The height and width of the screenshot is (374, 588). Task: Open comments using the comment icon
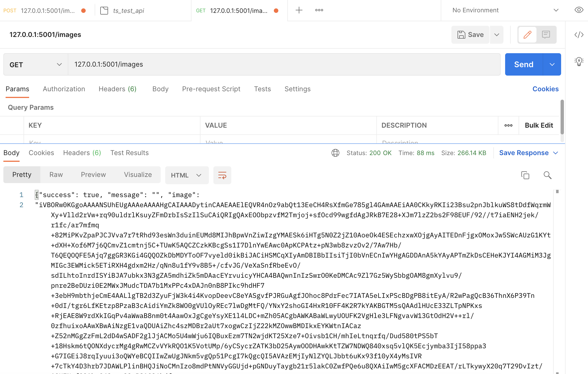[x=546, y=35]
